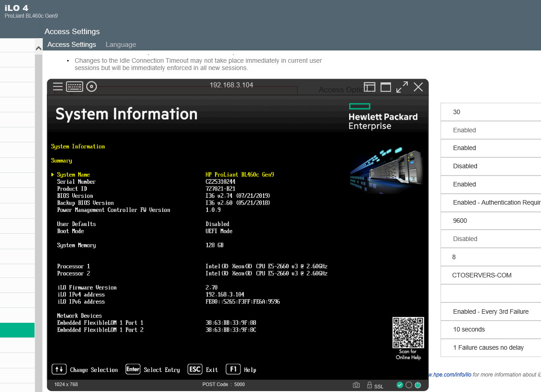Viewport: 541px width, 392px height.
Task: Click the CTOSERVERS-COM name field
Action: 491,276
